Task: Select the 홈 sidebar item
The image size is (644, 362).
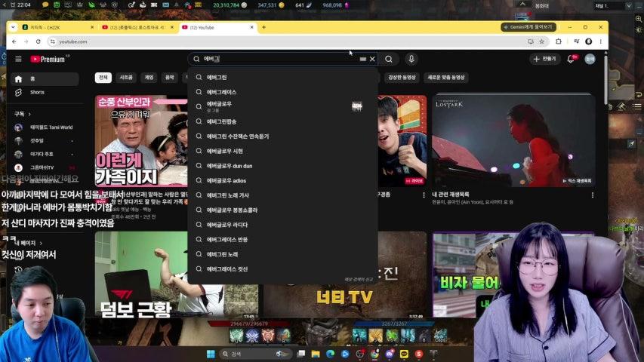Action: (45, 78)
